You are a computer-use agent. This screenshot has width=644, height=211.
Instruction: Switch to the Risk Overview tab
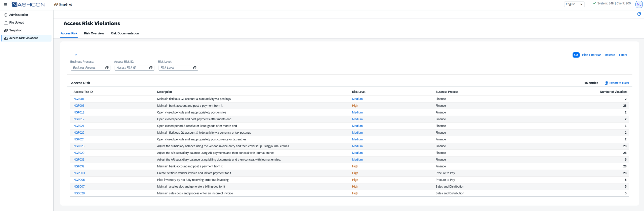coord(94,33)
